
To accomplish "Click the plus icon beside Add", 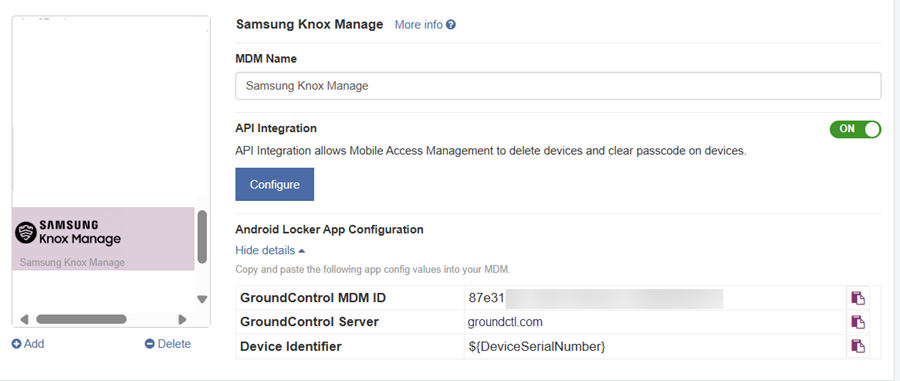I will [16, 344].
